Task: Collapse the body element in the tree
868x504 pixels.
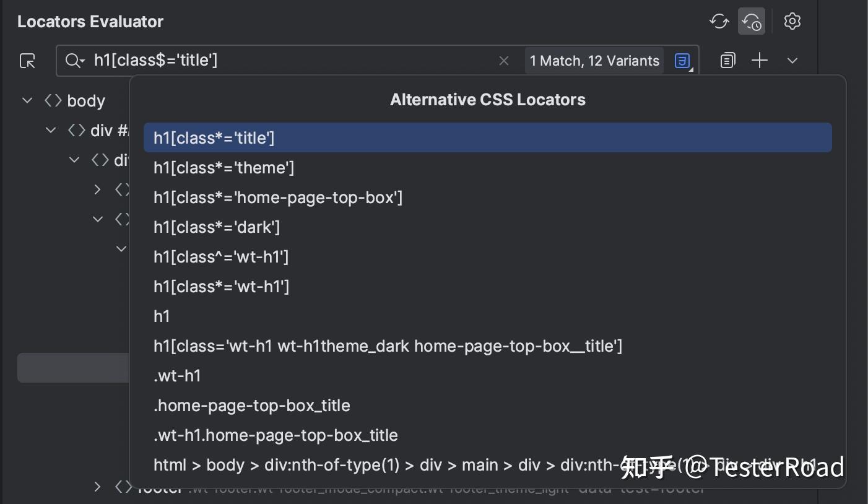Action: click(27, 100)
